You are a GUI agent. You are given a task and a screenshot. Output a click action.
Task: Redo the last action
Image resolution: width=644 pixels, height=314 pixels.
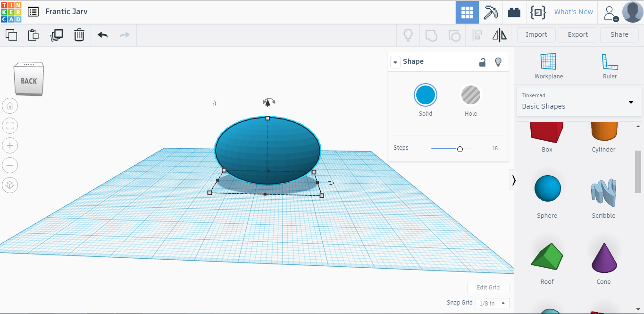tap(125, 35)
